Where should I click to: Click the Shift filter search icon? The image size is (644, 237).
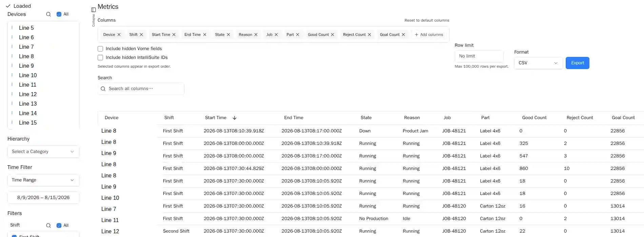pos(48,225)
